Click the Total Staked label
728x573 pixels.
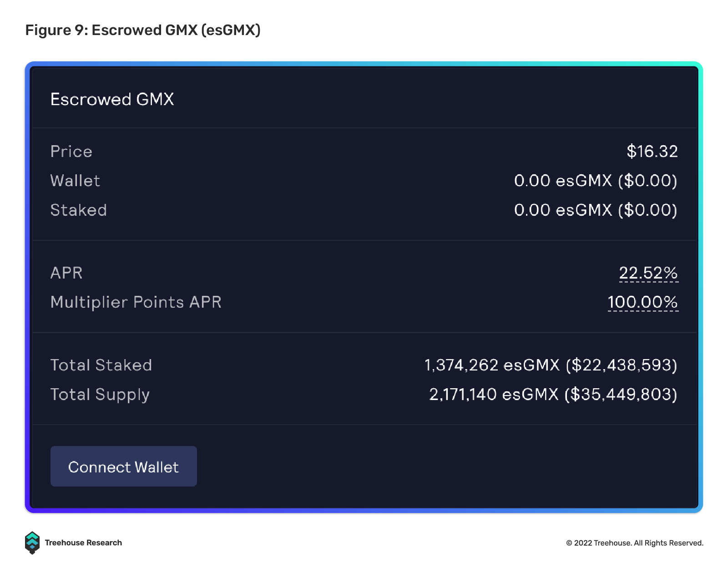(101, 365)
